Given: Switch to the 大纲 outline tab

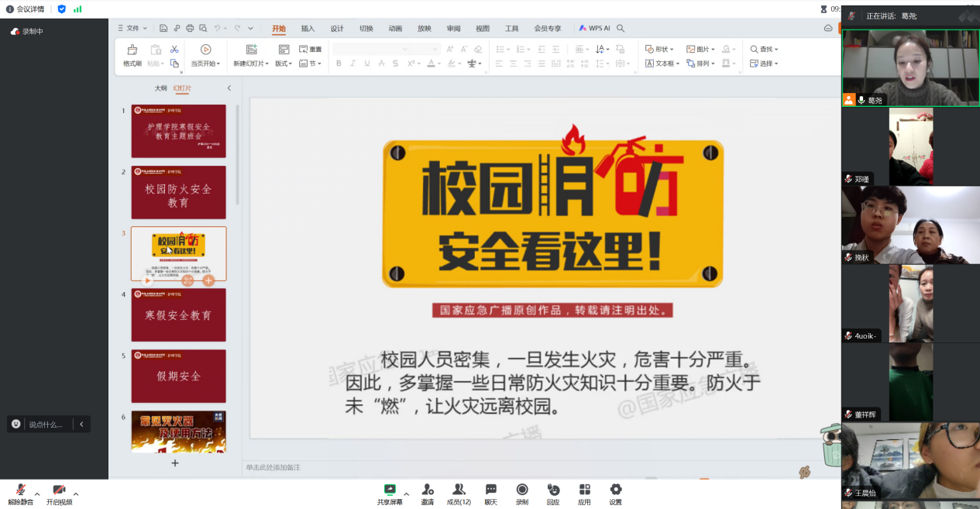Looking at the screenshot, I should pyautogui.click(x=160, y=88).
